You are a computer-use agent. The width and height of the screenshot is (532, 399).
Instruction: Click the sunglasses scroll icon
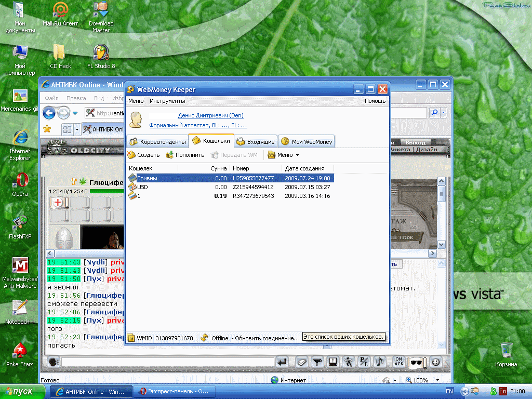[x=417, y=362]
